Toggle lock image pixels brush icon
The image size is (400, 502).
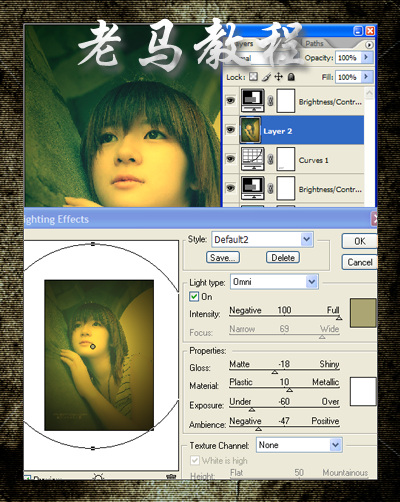pos(266,77)
